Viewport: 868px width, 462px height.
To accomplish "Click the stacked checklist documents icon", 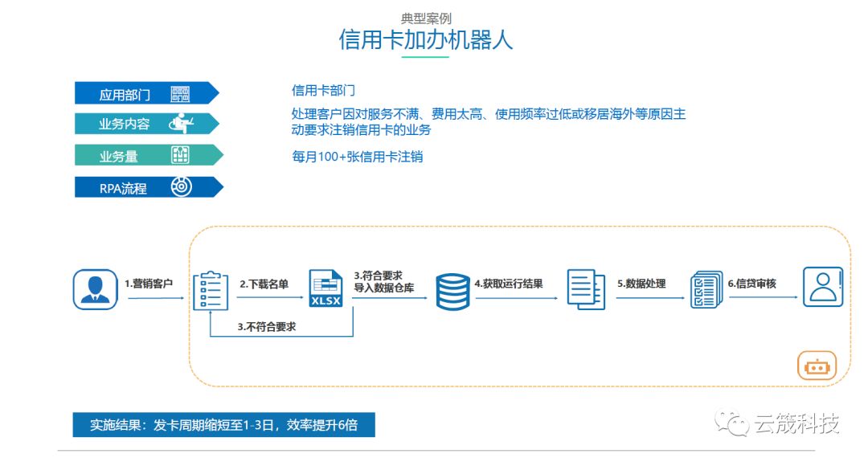I will [x=706, y=289].
